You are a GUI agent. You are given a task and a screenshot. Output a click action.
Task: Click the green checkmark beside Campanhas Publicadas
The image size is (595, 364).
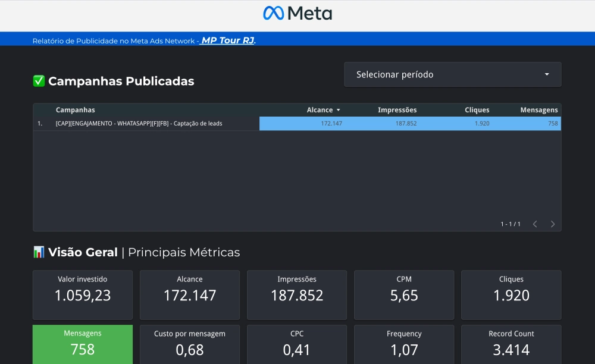tap(39, 81)
